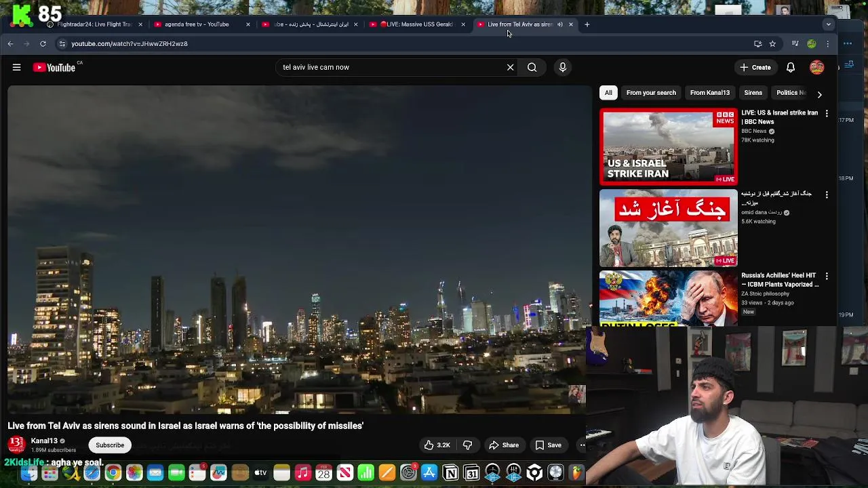This screenshot has height=488, width=868.
Task: Open Finder from the dock
Action: point(29,473)
